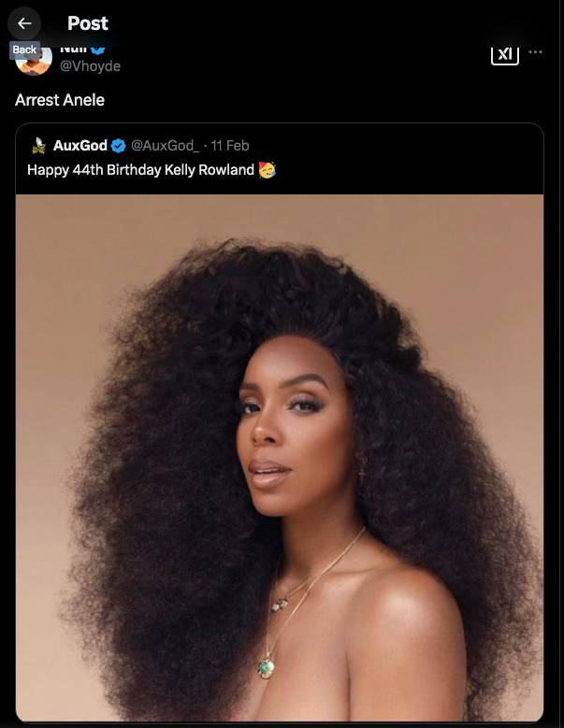564x728 pixels.
Task: Open the quoted post photo
Action: [x=280, y=449]
